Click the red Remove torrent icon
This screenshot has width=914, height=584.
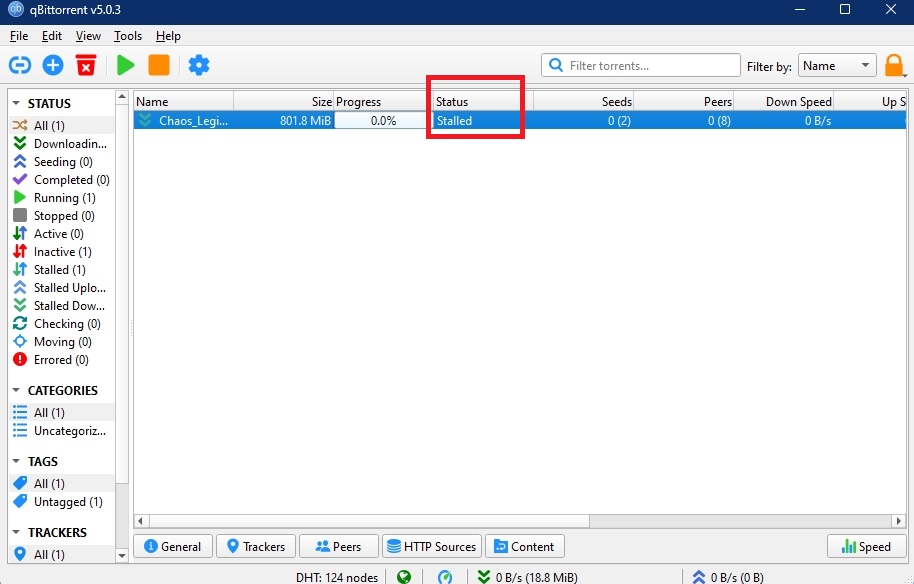tap(86, 65)
